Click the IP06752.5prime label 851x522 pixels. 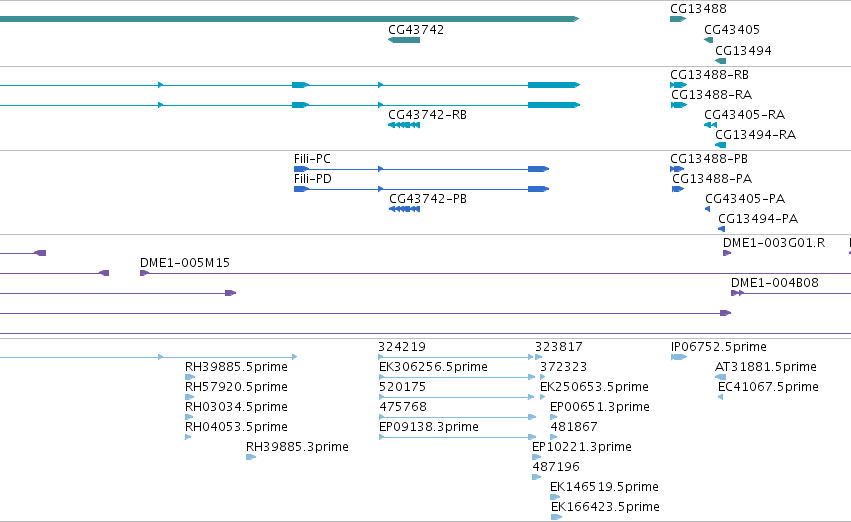(719, 347)
